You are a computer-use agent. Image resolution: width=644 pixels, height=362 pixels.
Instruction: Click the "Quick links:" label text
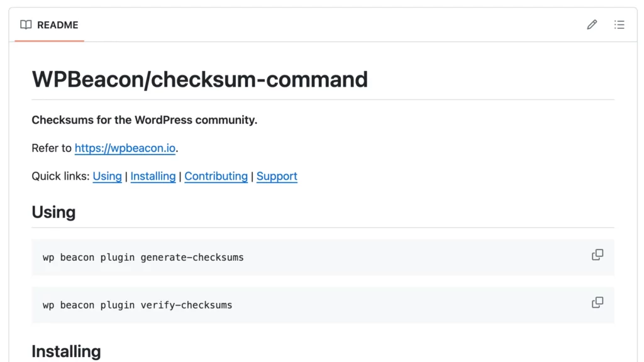tap(60, 176)
